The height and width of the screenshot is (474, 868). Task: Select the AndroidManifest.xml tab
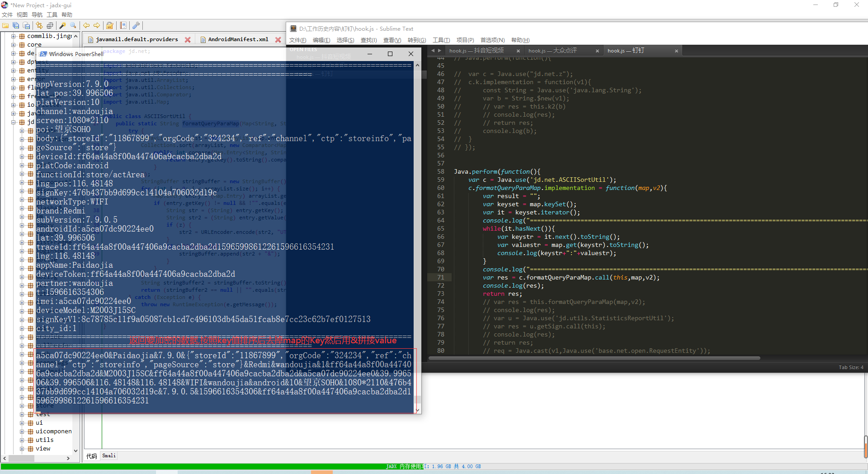click(x=238, y=39)
